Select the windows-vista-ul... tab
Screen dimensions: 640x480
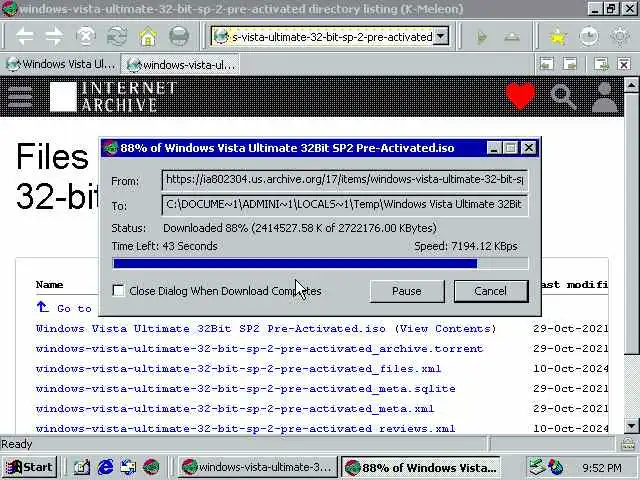click(180, 64)
